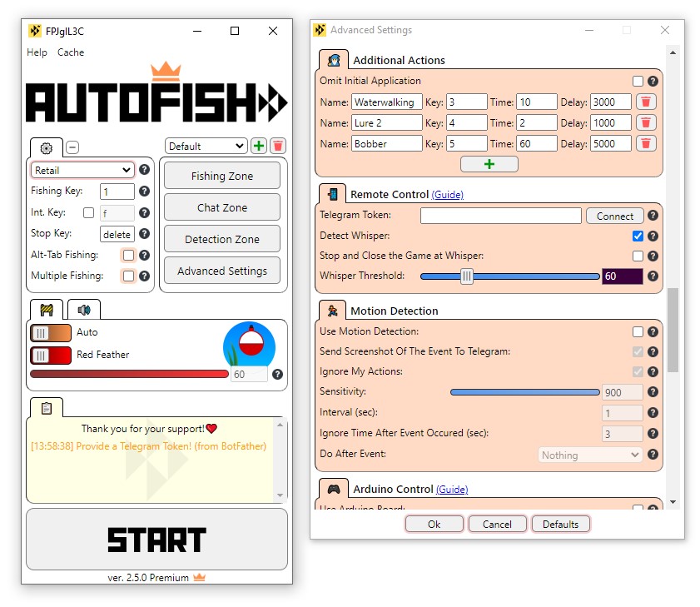The height and width of the screenshot is (607, 700).
Task: Open help for Alt-Tab Fishing
Action: point(144,255)
